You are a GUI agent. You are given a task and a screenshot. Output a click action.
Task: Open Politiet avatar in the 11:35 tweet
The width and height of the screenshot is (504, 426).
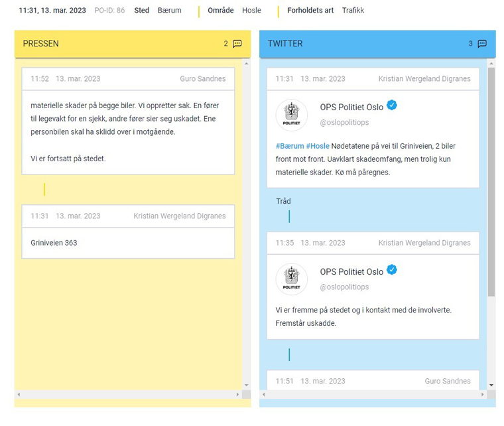[x=292, y=279]
